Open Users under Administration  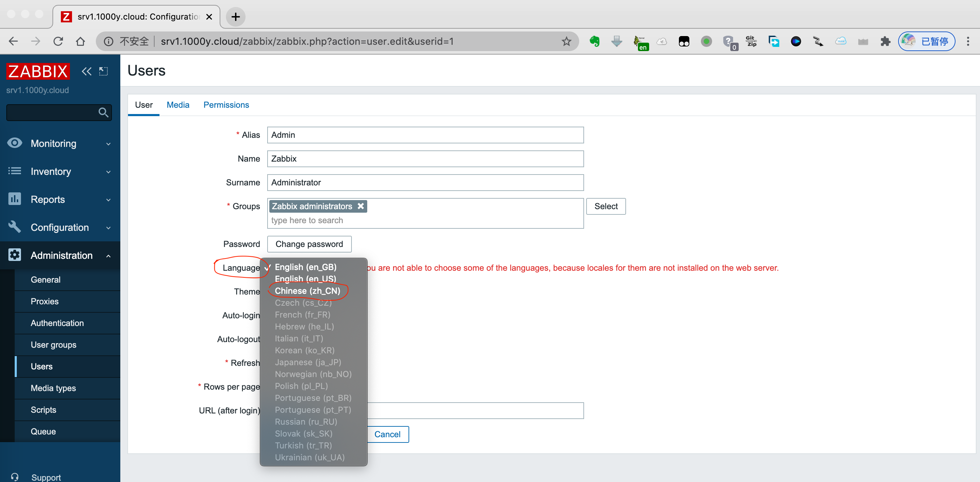[x=68, y=366]
